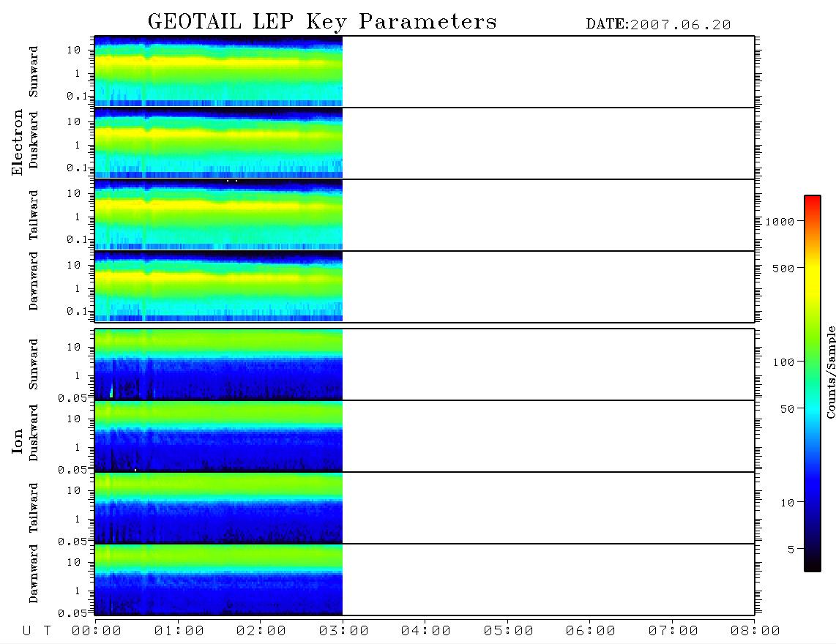Click the Ion Dawnward spectrogram data
The width and height of the screenshot is (836, 644).
pos(219,580)
